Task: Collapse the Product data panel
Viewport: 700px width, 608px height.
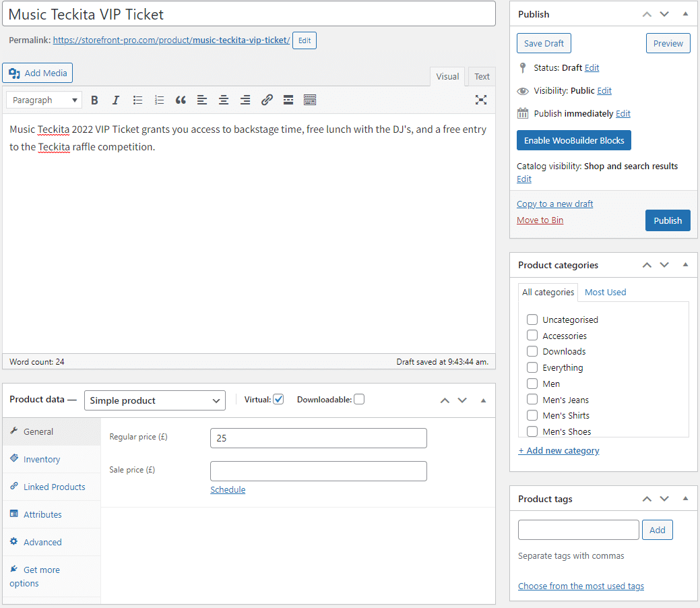Action: point(483,400)
